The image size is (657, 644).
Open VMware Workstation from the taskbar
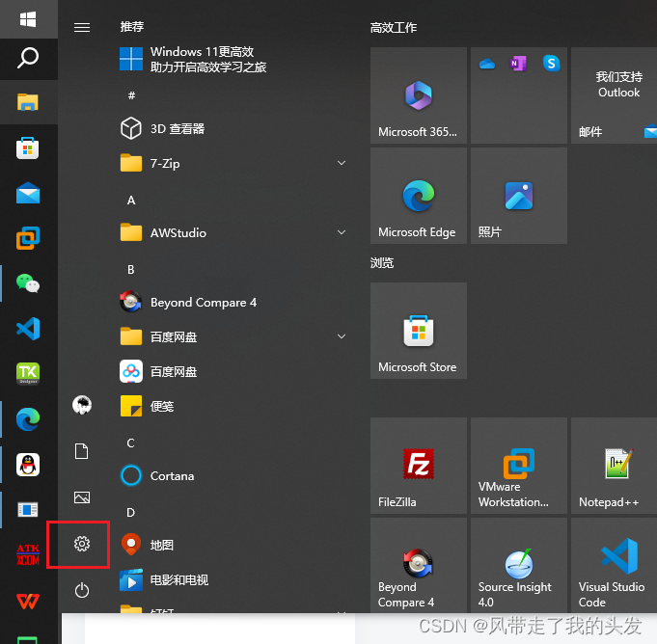[x=28, y=238]
